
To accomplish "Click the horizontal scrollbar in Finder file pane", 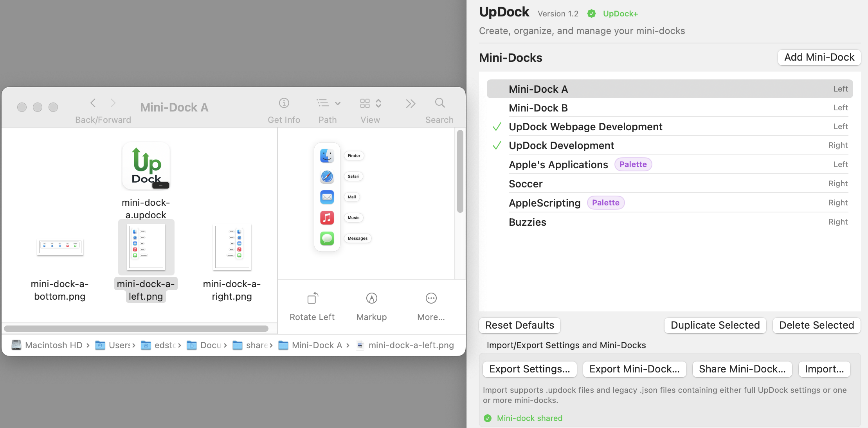I will click(x=136, y=328).
